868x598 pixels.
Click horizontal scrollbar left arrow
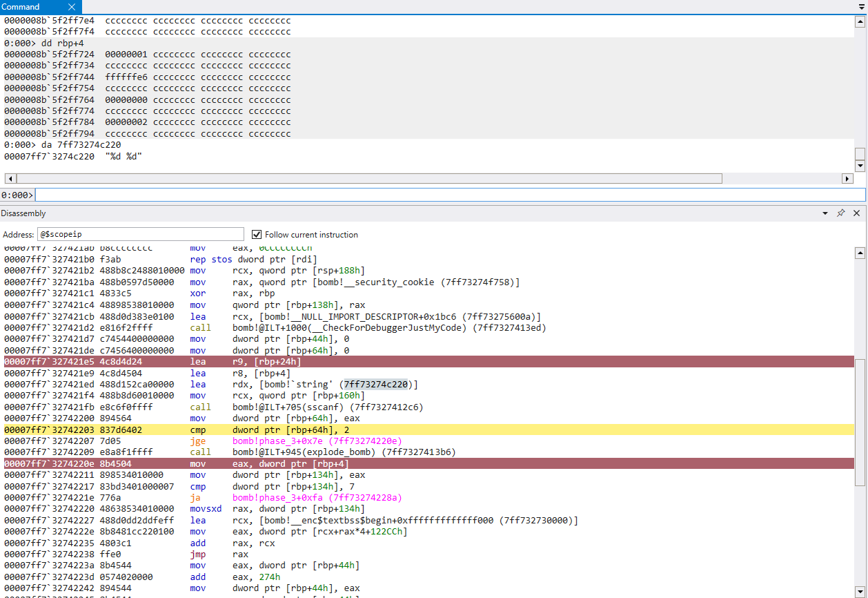click(9, 179)
